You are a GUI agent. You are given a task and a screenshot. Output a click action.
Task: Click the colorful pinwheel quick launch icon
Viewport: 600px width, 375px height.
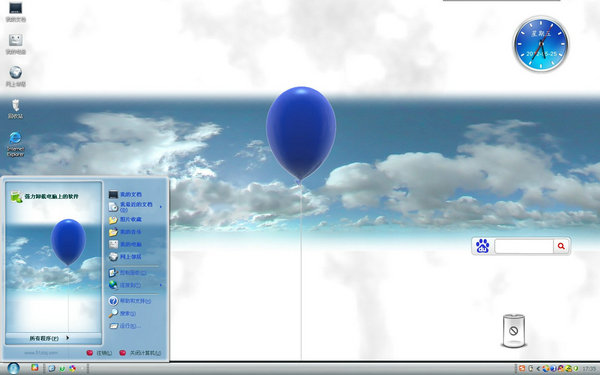[x=72, y=368]
